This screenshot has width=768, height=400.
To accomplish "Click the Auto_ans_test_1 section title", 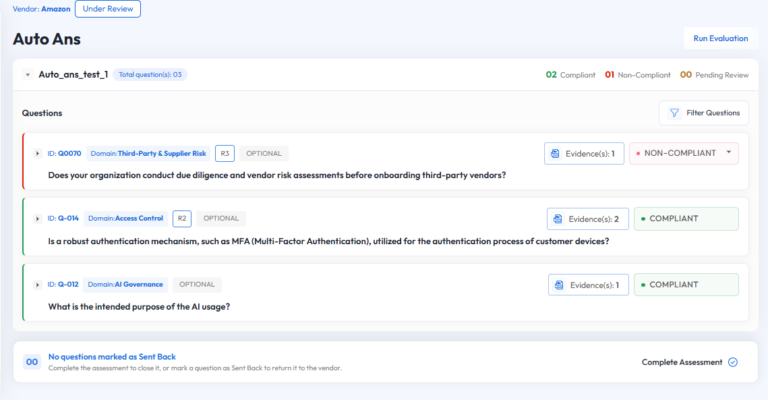I will click(x=73, y=74).
